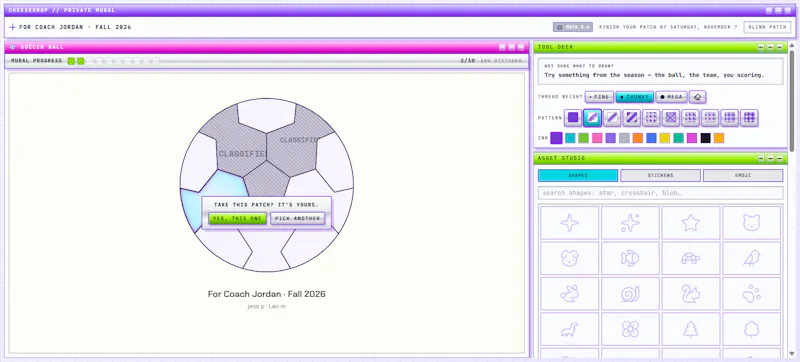Click the mural title under the ball
This screenshot has height=362, width=800.
coord(266,294)
